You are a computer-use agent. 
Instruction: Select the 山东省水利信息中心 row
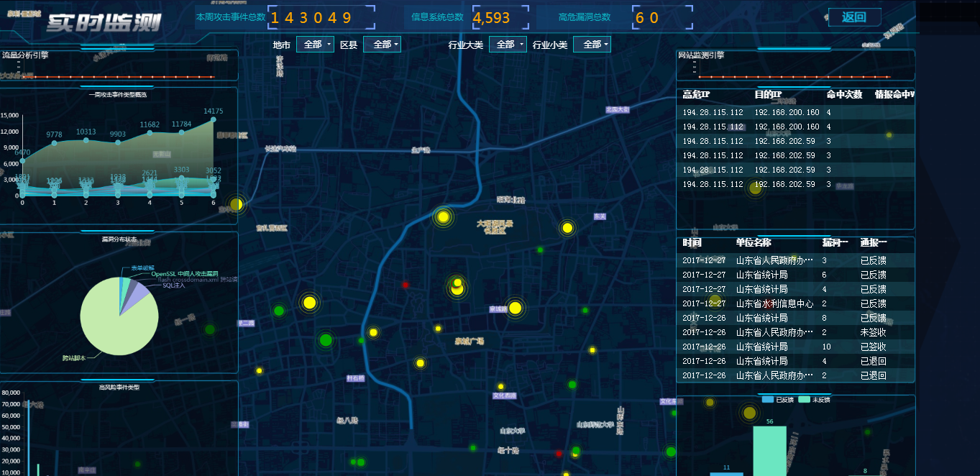coord(795,303)
